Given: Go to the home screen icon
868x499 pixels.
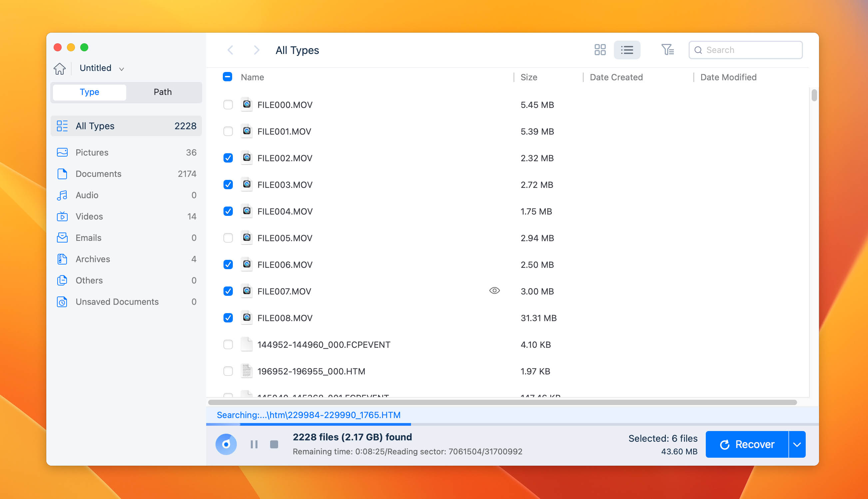Looking at the screenshot, I should click(60, 69).
